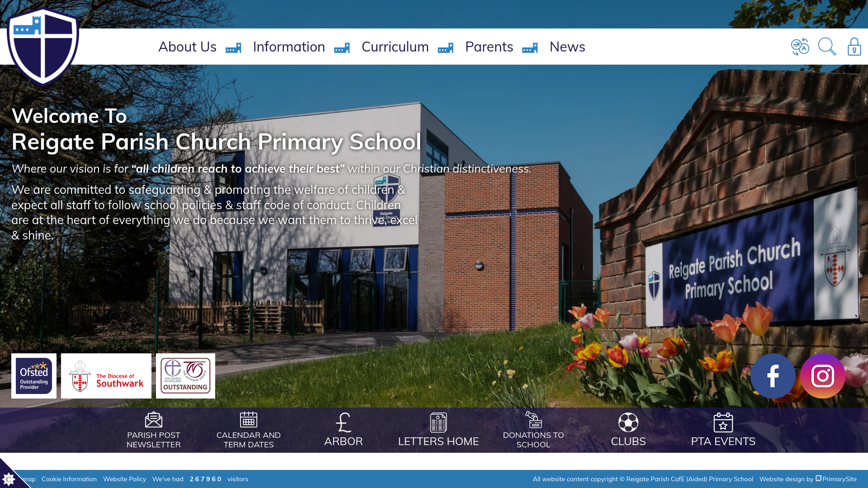Click the Arbor pound sign icon
The width and height of the screenshot is (868, 488).
pos(344,422)
